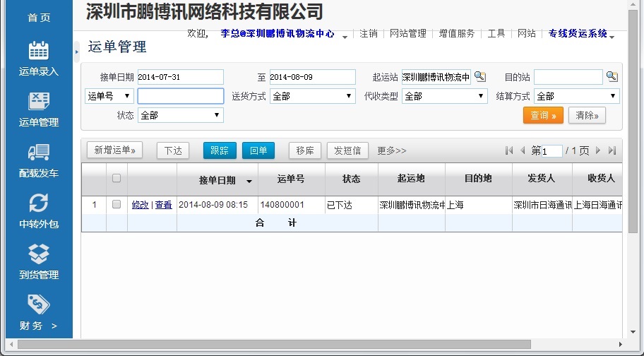Image resolution: width=644 pixels, height=356 pixels.
Task: Click the blue 跟踪 button
Action: (x=220, y=150)
